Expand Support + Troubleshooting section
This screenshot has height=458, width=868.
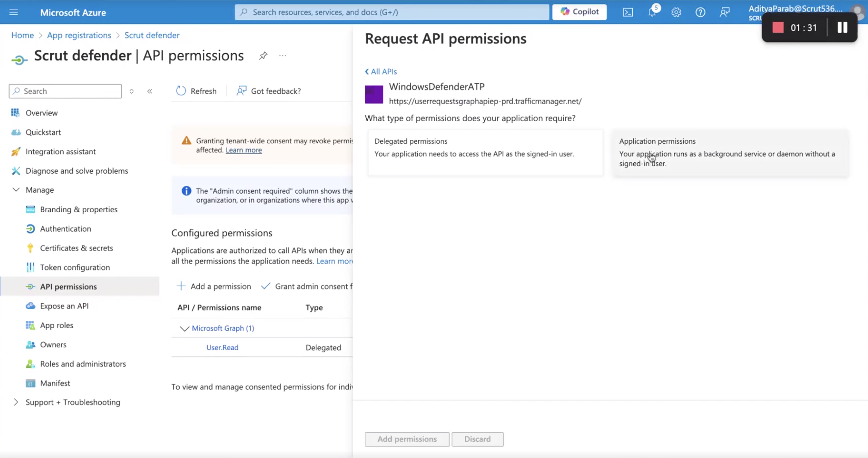[x=16, y=402]
